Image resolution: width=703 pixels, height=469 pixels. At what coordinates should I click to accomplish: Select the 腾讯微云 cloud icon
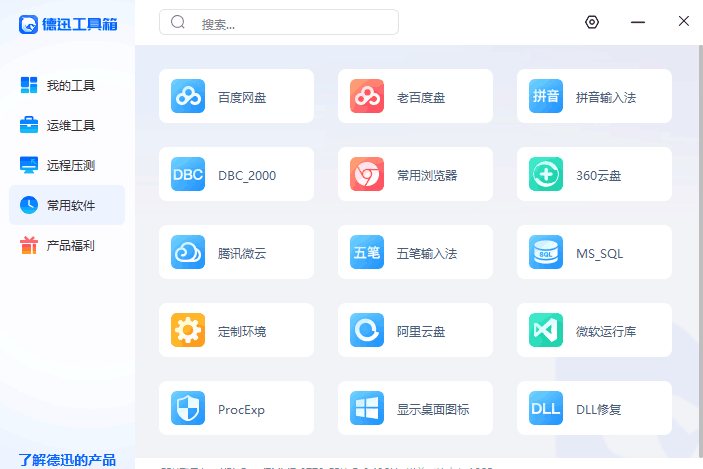[x=188, y=253]
